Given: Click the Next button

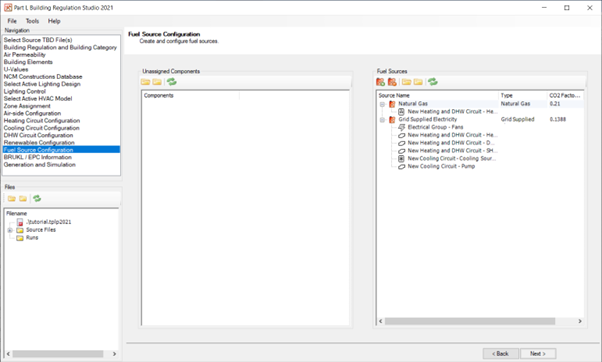Looking at the screenshot, I should (538, 354).
